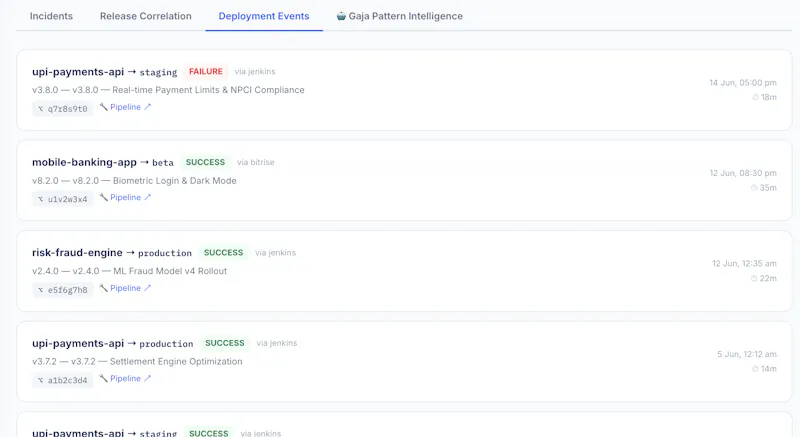Click clock icon next to 22m duration
This screenshot has height=437, width=800.
coord(754,278)
